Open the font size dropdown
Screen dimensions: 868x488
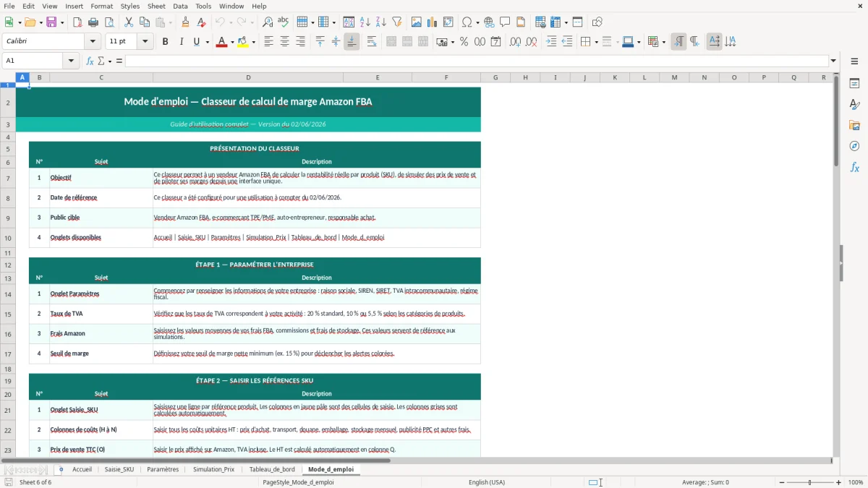coord(145,41)
